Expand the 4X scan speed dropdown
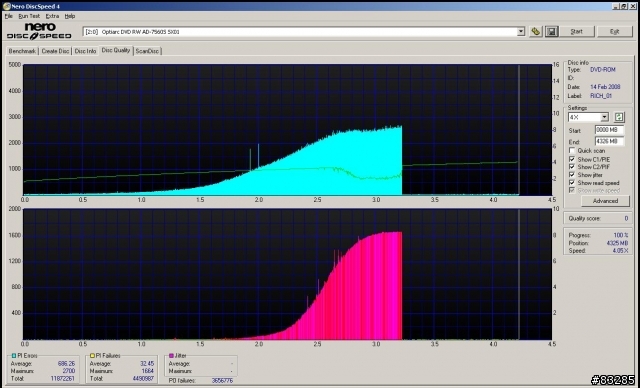This screenshot has height=388, width=640. 604,118
